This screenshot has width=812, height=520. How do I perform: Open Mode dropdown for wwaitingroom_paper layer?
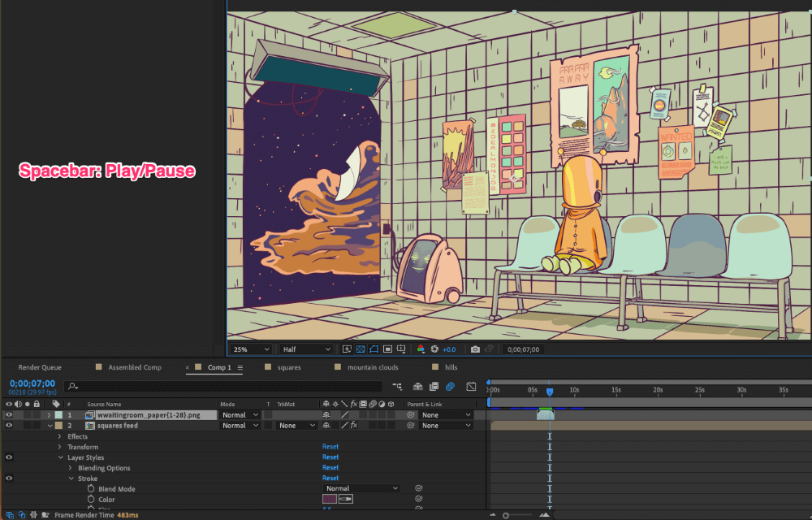pyautogui.click(x=240, y=415)
